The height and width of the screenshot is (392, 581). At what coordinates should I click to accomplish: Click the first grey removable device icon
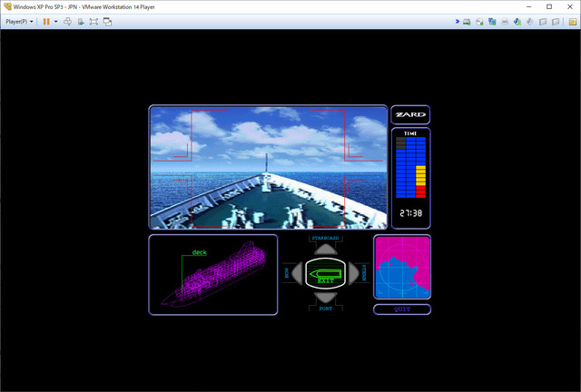543,22
